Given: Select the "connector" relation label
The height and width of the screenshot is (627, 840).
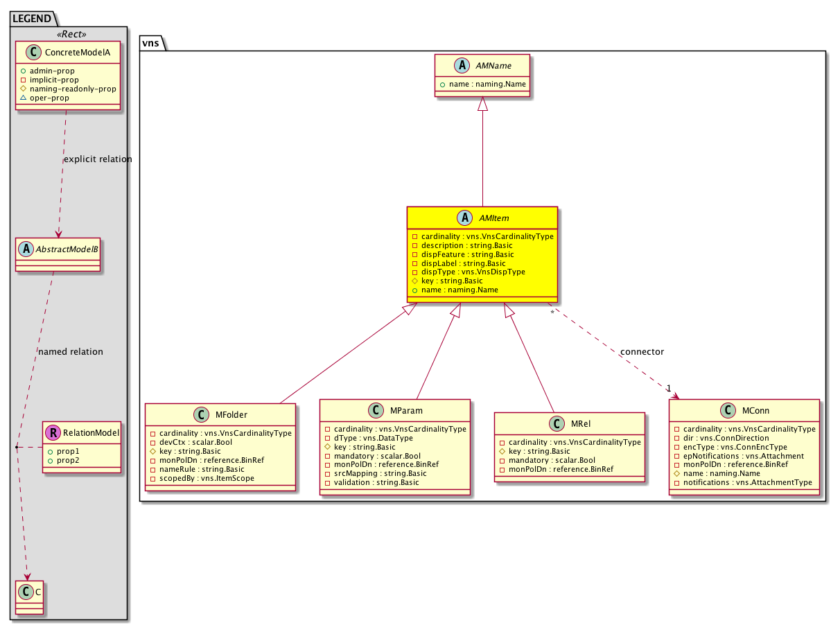Looking at the screenshot, I should [x=642, y=352].
